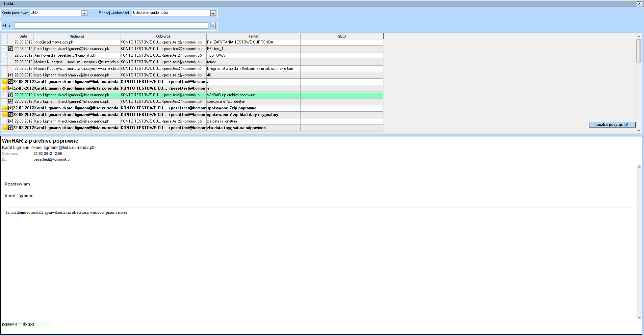The width and height of the screenshot is (644, 336).
Task: Click the 'Ta wiadomosc zostala sprawdzona' footer text
Action: 66,212
